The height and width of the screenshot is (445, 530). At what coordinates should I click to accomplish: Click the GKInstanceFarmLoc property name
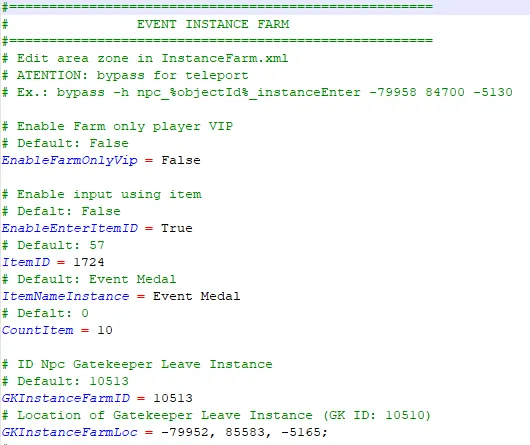[70, 432]
